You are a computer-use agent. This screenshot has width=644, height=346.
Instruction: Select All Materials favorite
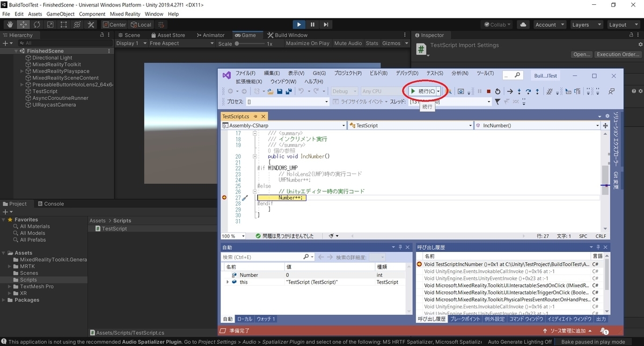tap(34, 226)
